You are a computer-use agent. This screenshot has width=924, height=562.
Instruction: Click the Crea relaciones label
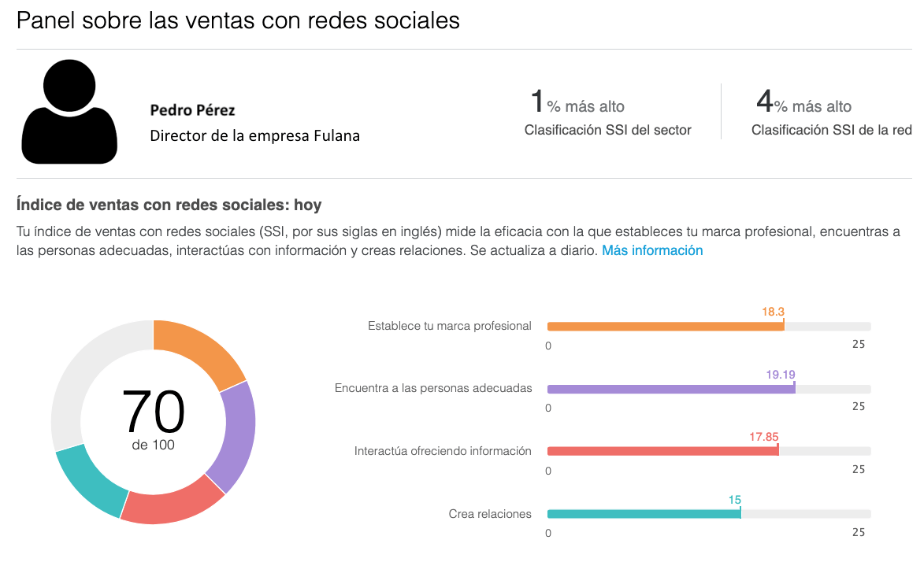490,514
